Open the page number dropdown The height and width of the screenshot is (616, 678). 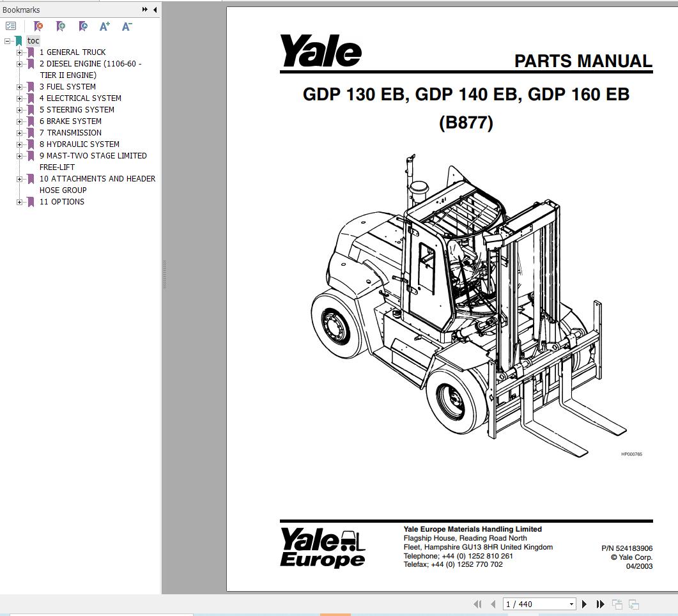tap(571, 604)
